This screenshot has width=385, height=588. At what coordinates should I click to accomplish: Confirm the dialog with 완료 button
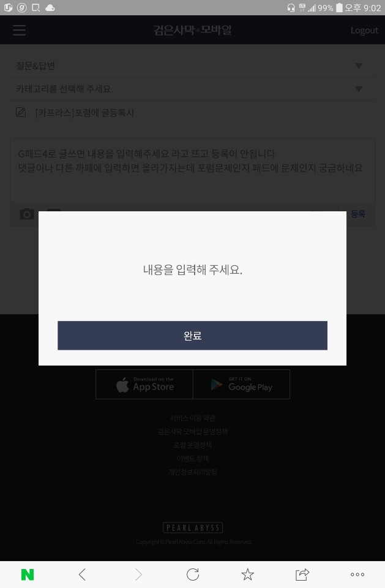coord(192,335)
